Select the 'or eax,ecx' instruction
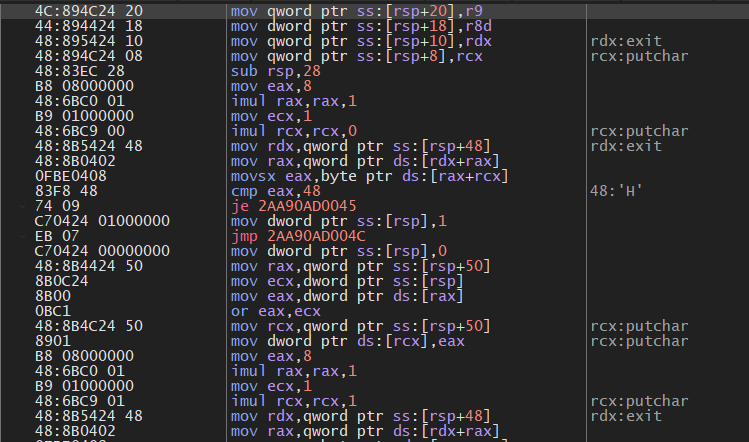749x442 pixels. click(269, 310)
